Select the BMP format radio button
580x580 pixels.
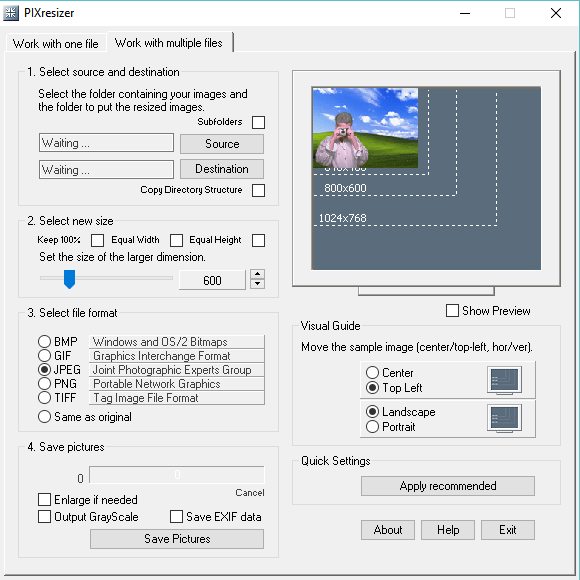coord(44,341)
